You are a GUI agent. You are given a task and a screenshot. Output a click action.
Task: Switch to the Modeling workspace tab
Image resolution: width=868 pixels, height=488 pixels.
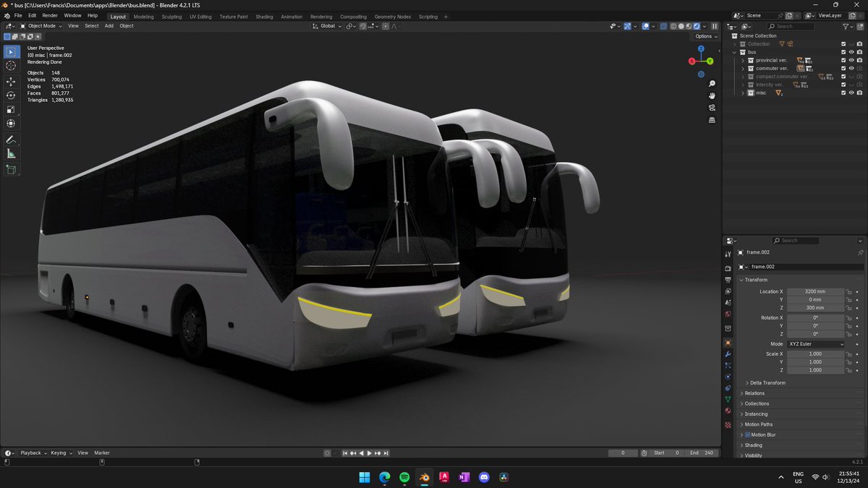click(143, 16)
